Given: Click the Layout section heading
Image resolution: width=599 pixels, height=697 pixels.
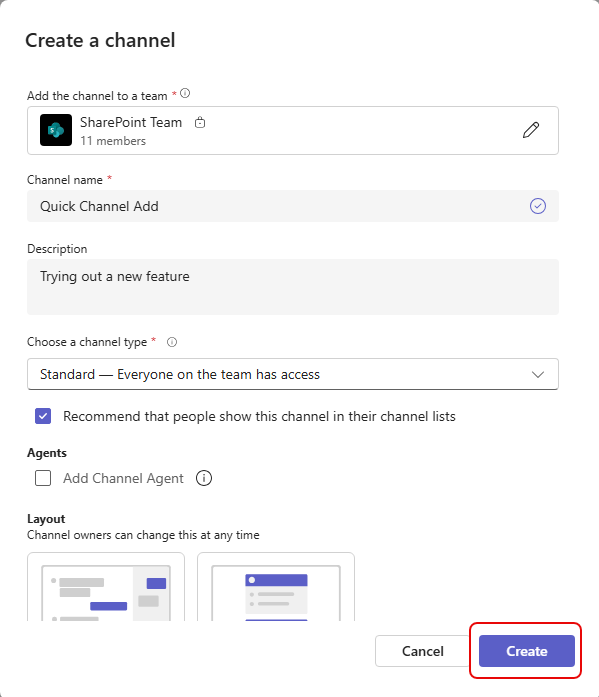Looking at the screenshot, I should (x=46, y=519).
